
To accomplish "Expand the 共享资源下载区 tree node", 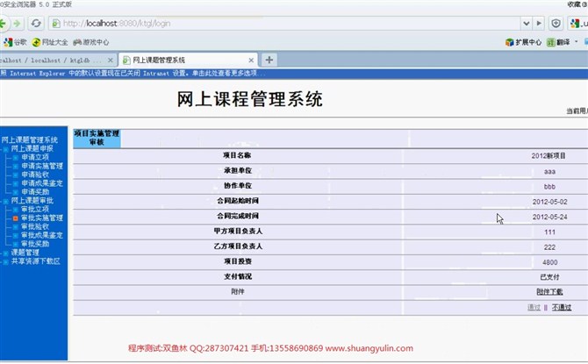I will click(5, 261).
